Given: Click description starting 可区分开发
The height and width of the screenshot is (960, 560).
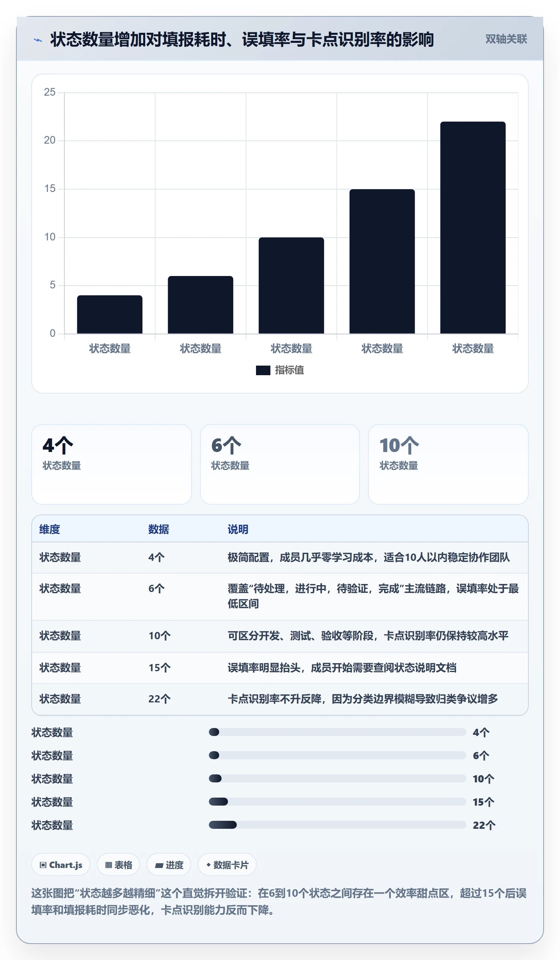Looking at the screenshot, I should click(368, 636).
